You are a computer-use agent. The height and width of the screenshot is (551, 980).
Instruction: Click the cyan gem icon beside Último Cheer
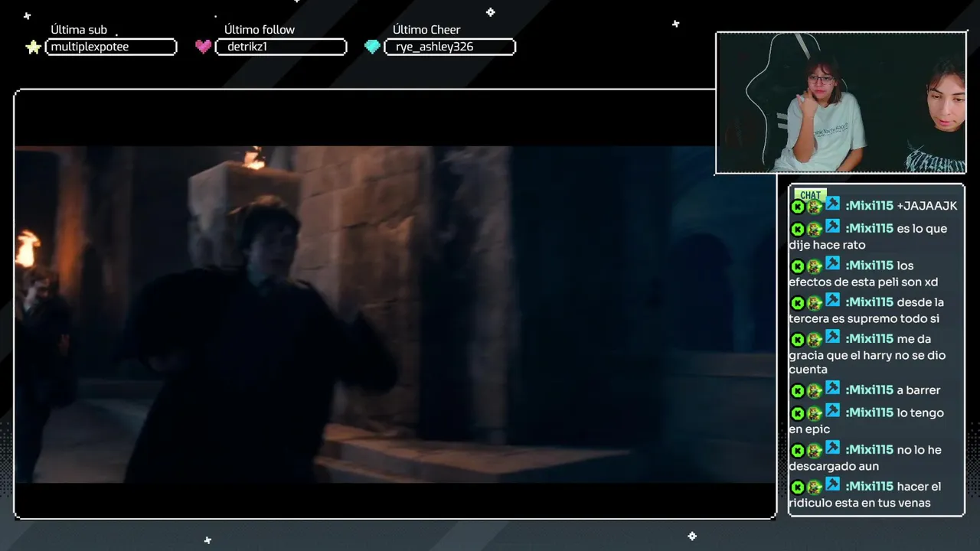[x=372, y=47]
